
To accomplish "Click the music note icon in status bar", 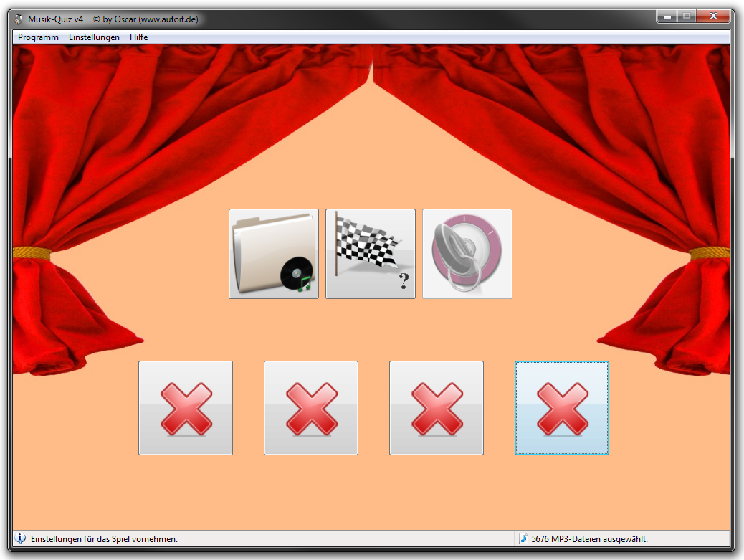I will coord(523,538).
